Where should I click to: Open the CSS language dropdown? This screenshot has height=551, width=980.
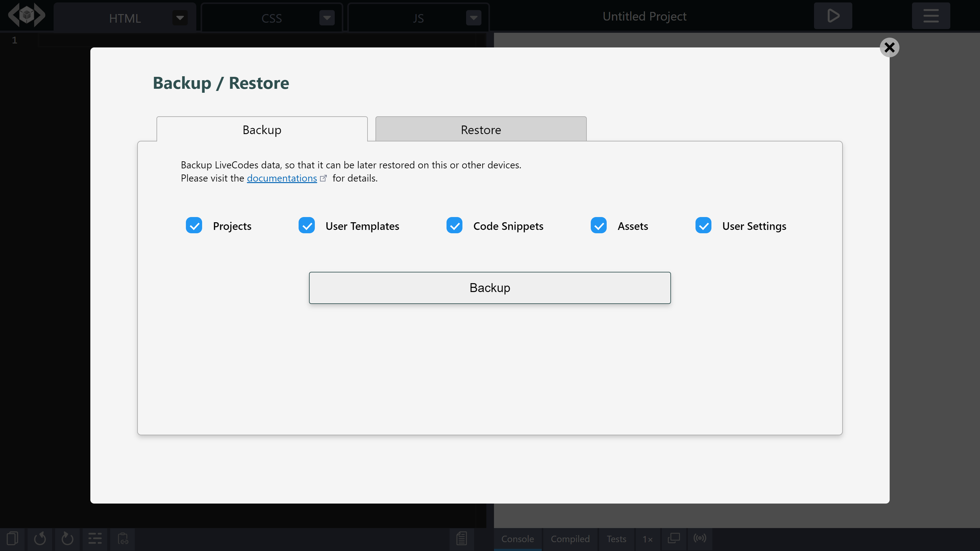click(x=326, y=17)
